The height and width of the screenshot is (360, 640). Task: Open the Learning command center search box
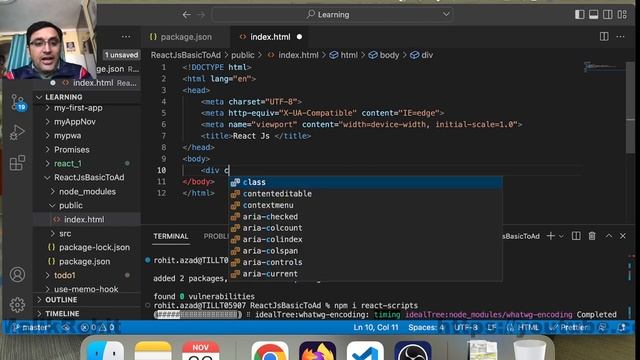click(332, 15)
